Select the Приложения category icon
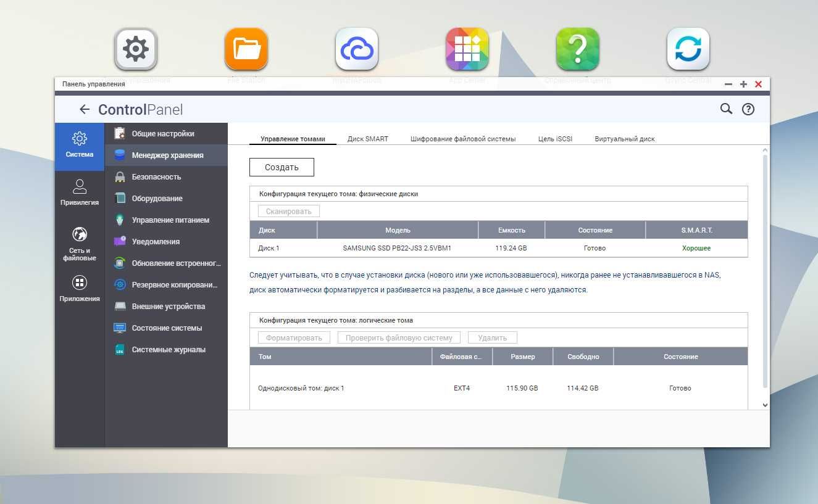Image resolution: width=818 pixels, height=504 pixels. pyautogui.click(x=80, y=289)
